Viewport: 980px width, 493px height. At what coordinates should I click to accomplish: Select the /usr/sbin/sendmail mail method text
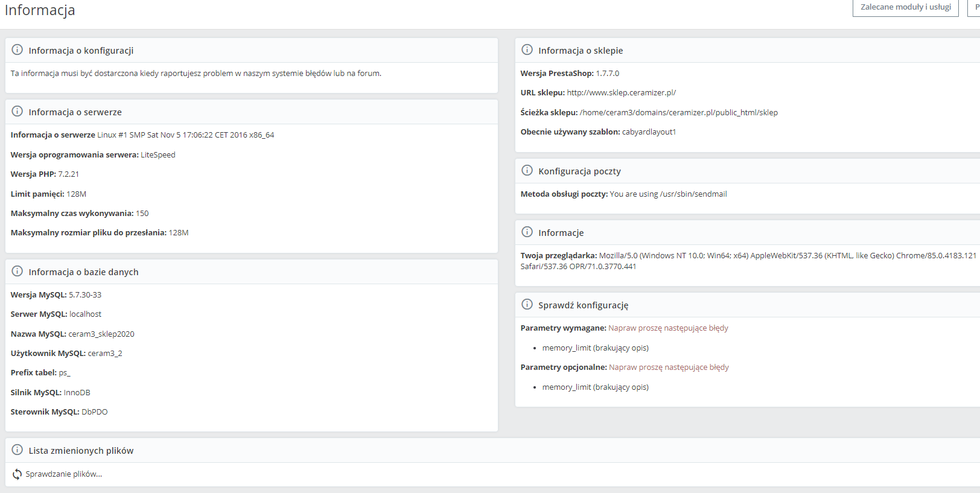[668, 194]
